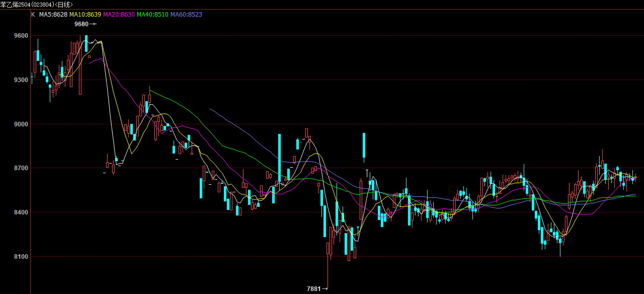This screenshot has width=644, height=294.
Task: Select the K indicator label
Action: [33, 15]
